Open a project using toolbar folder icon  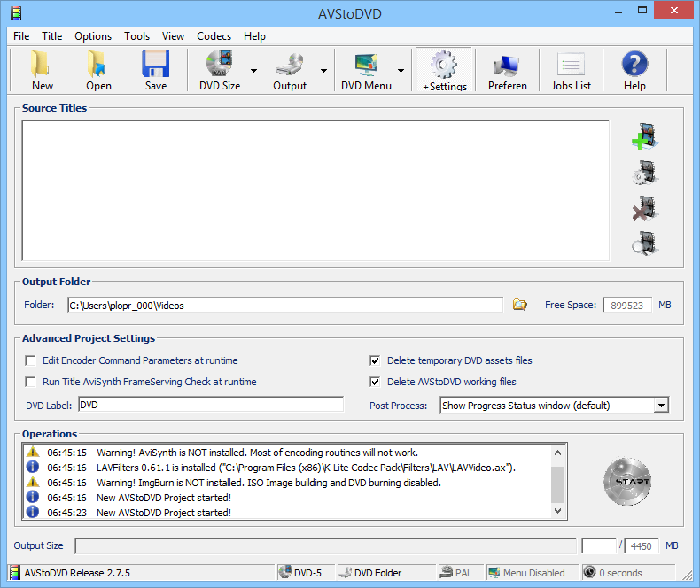click(x=98, y=70)
